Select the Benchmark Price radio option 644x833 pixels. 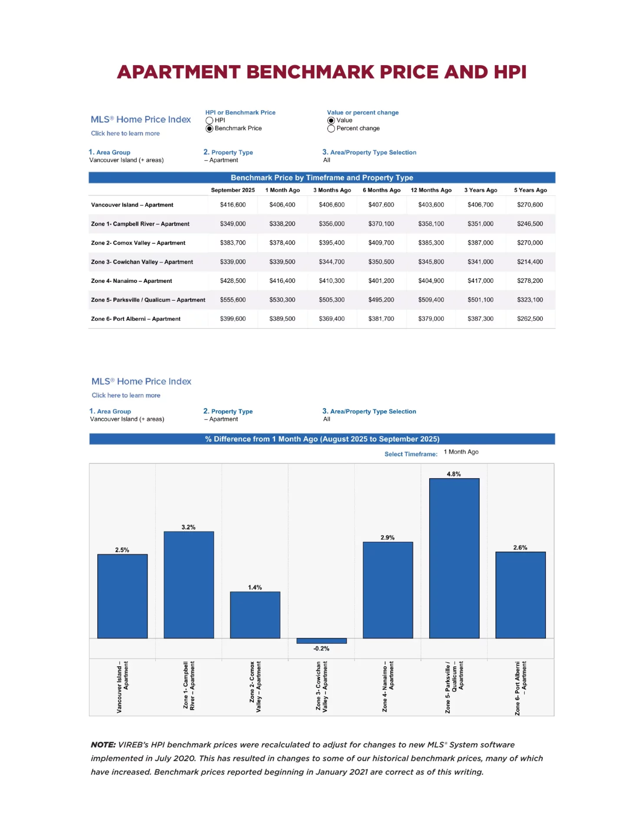[x=210, y=129]
